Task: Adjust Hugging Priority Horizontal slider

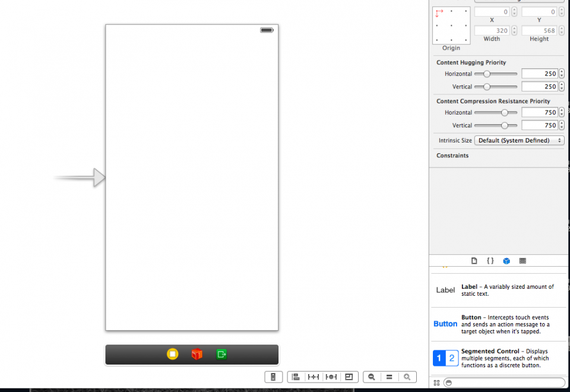Action: [495, 74]
